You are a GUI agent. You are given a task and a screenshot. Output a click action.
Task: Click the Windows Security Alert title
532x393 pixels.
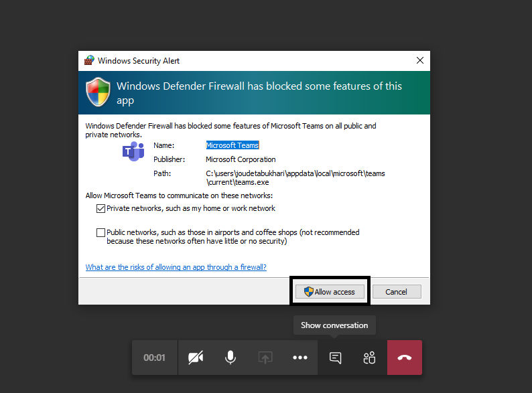[139, 61]
